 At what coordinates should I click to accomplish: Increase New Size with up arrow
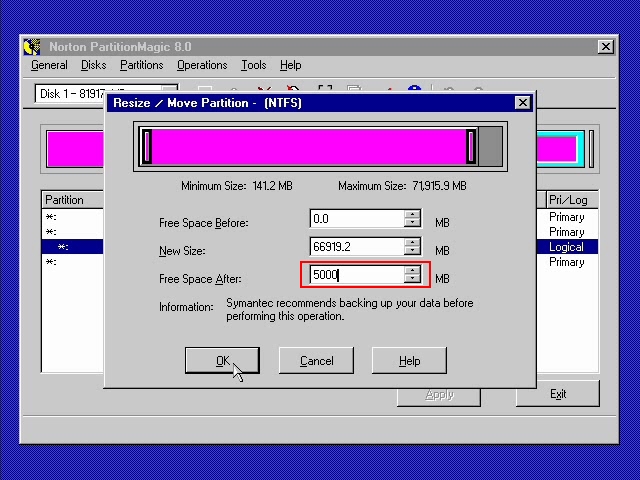pyautogui.click(x=412, y=242)
